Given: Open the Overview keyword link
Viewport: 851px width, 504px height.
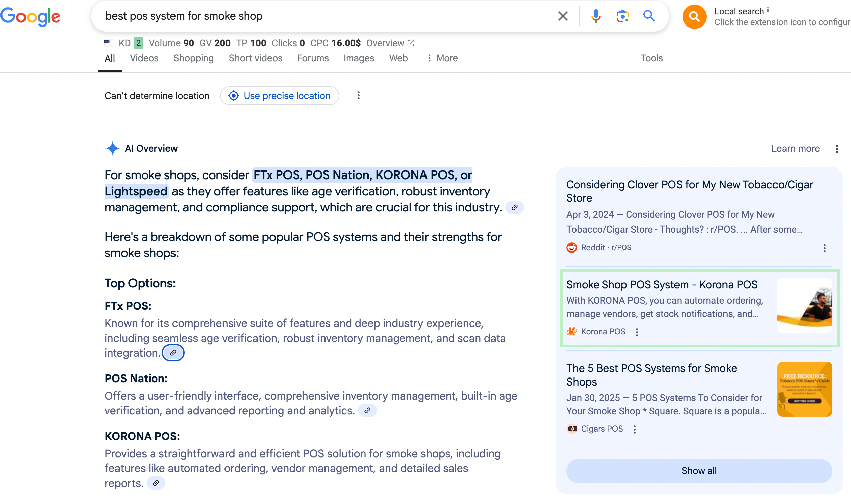Looking at the screenshot, I should pos(390,43).
